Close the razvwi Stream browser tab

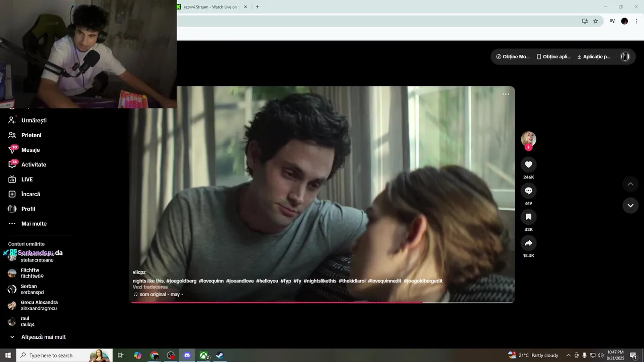pyautogui.click(x=246, y=7)
